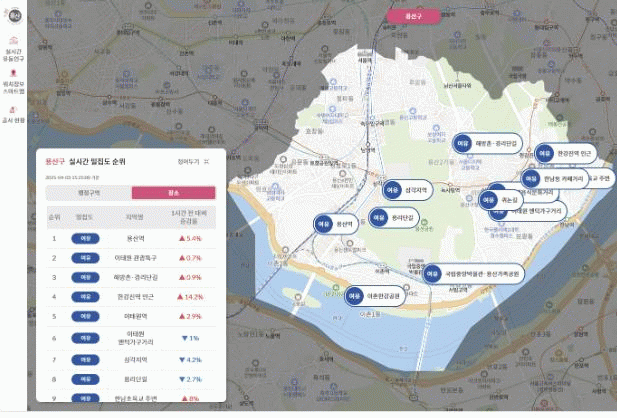Click the 1시간 전 대비 증감율 column header
The image size is (617, 418).
tap(187, 217)
